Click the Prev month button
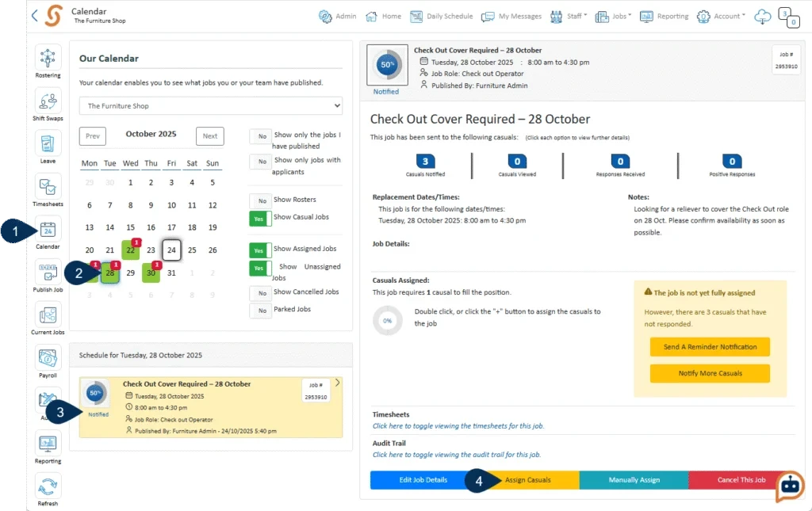 pyautogui.click(x=93, y=136)
